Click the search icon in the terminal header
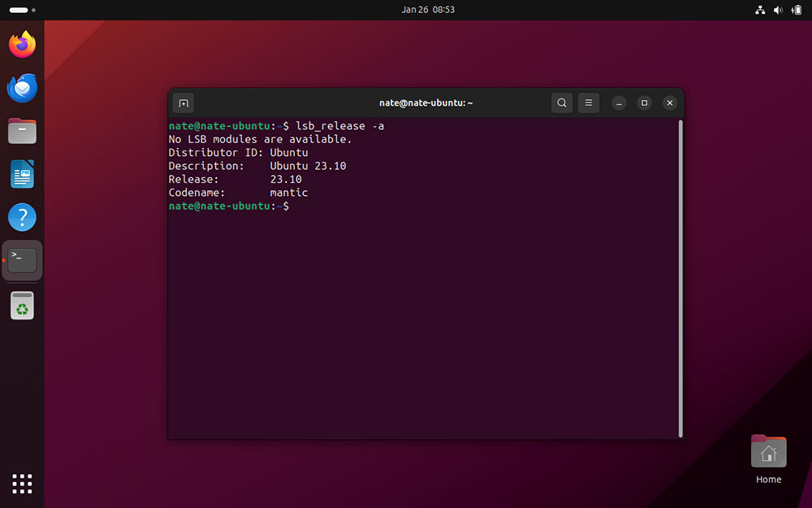Viewport: 812px width, 508px height. click(x=561, y=102)
